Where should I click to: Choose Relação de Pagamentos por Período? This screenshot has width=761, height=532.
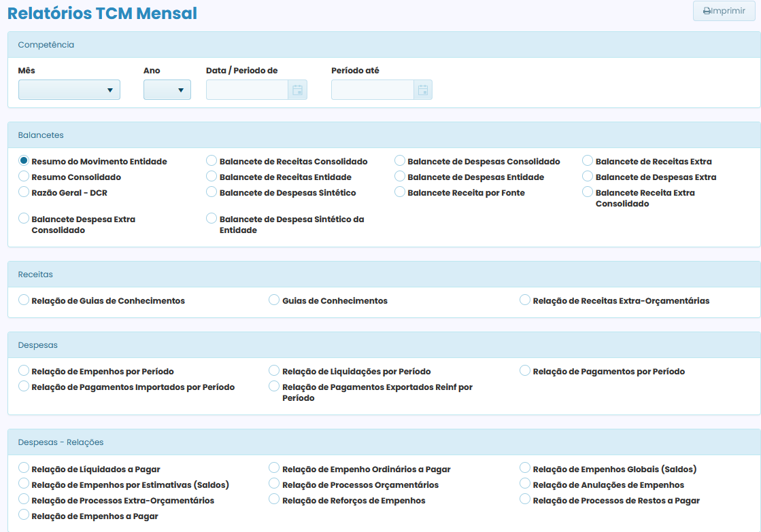(525, 371)
